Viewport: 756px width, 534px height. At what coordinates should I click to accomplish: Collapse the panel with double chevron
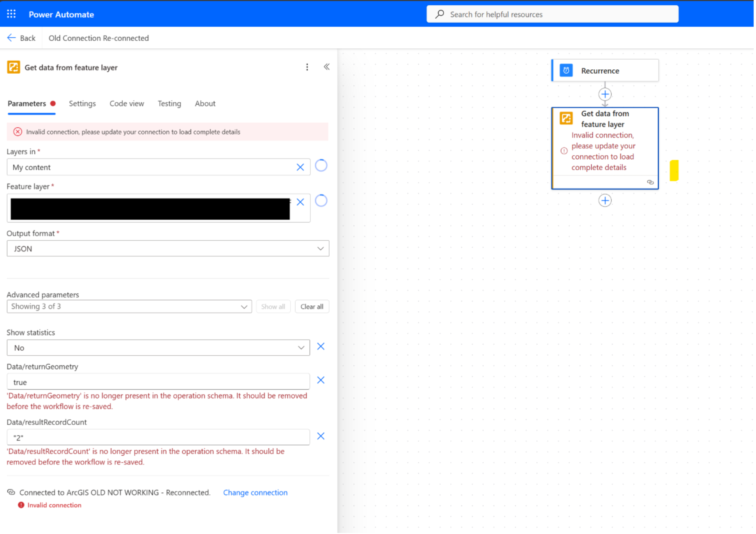[x=327, y=67]
